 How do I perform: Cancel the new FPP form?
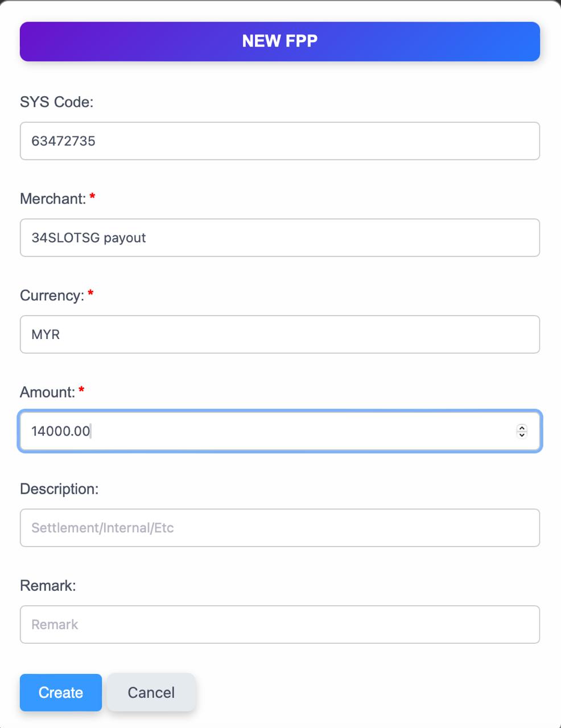pyautogui.click(x=151, y=692)
